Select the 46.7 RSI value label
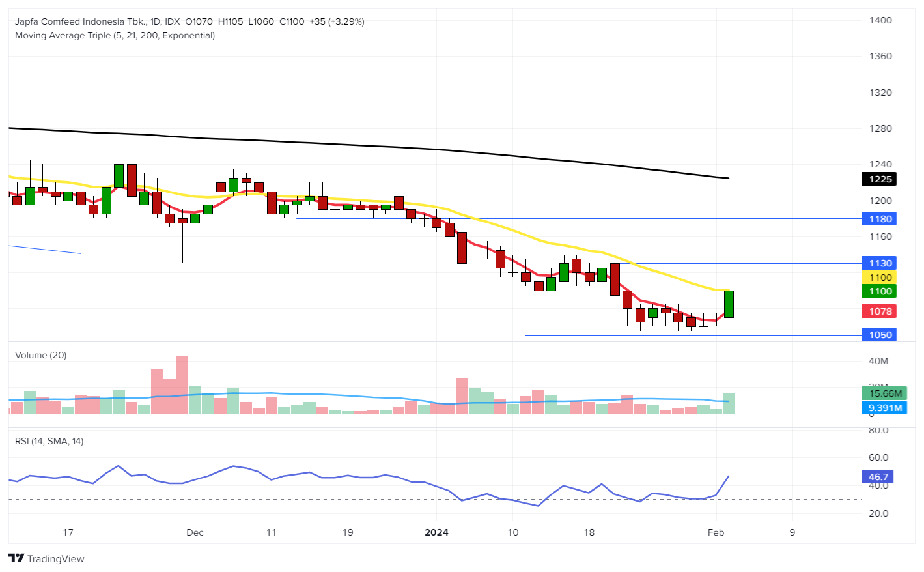The image size is (924, 572). [877, 477]
